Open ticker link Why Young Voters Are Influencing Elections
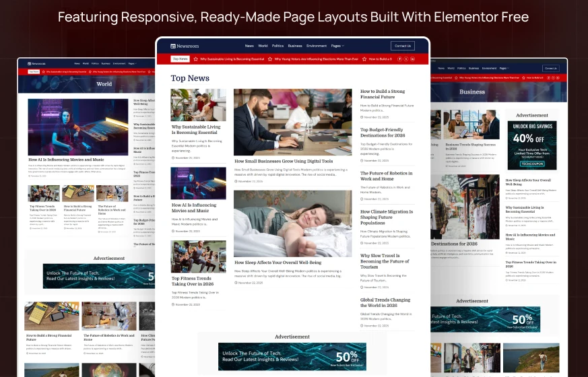Viewport: 588px width, 377px height. pos(317,59)
